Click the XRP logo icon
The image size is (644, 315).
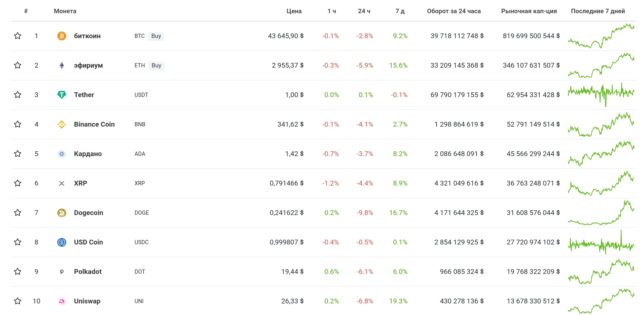point(62,183)
